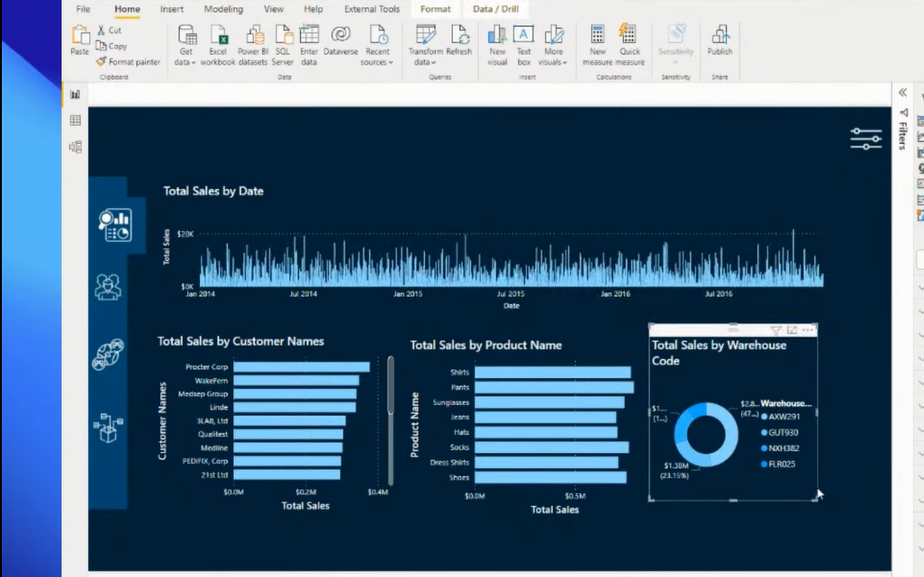Select the Pants product bar

(x=554, y=387)
